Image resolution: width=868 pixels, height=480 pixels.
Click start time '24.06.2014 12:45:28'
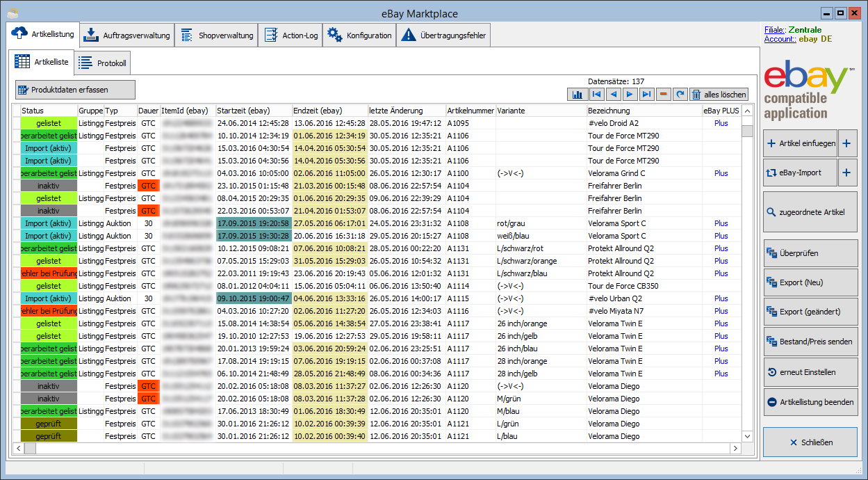254,123
